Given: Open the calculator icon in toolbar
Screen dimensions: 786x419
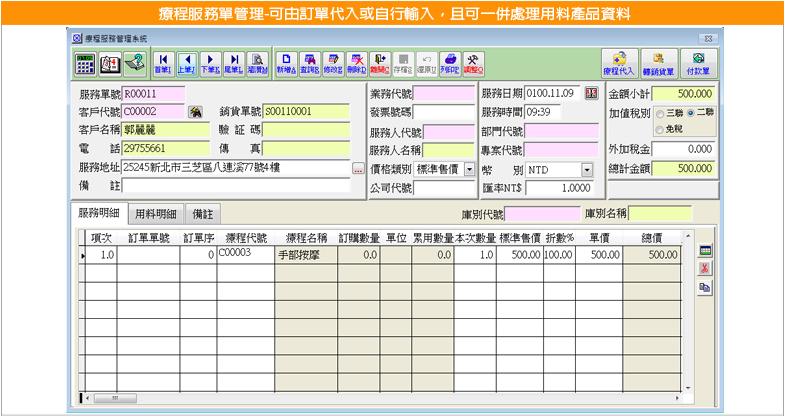Looking at the screenshot, I should coord(85,63).
